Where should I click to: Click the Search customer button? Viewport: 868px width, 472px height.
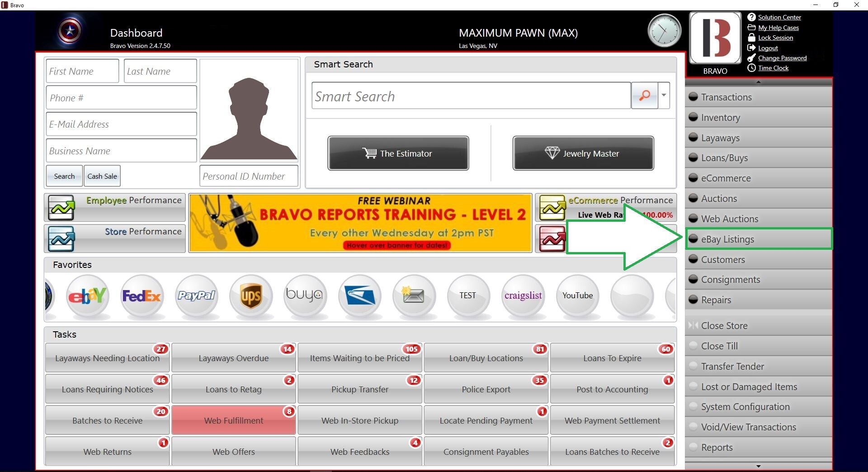pos(64,176)
